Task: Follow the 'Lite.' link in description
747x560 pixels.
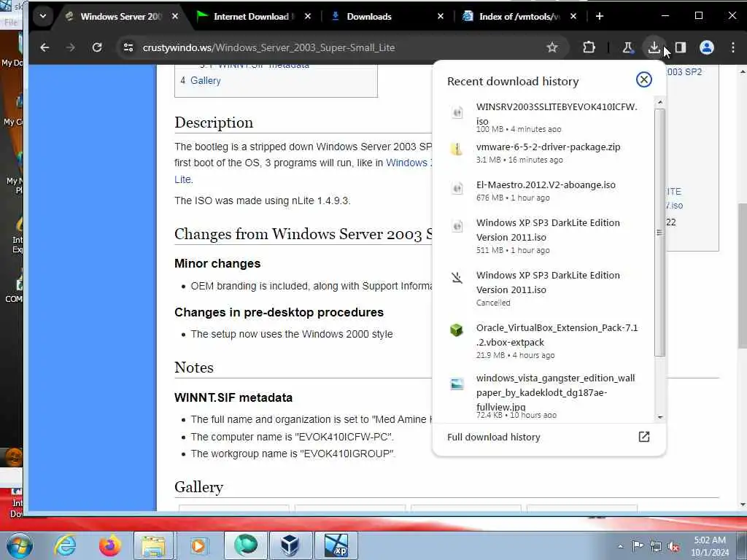Action: [x=183, y=179]
